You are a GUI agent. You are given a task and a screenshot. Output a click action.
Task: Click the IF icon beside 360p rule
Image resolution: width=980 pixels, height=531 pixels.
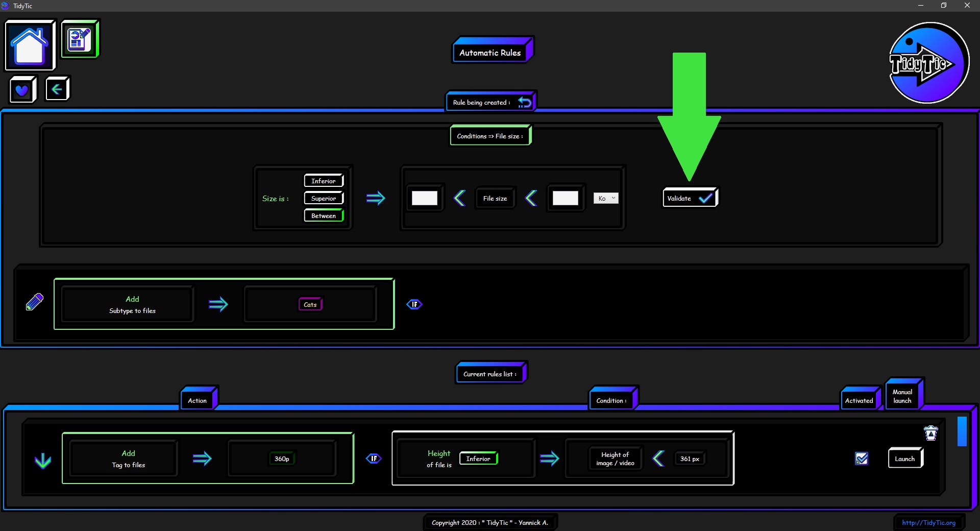[374, 458]
